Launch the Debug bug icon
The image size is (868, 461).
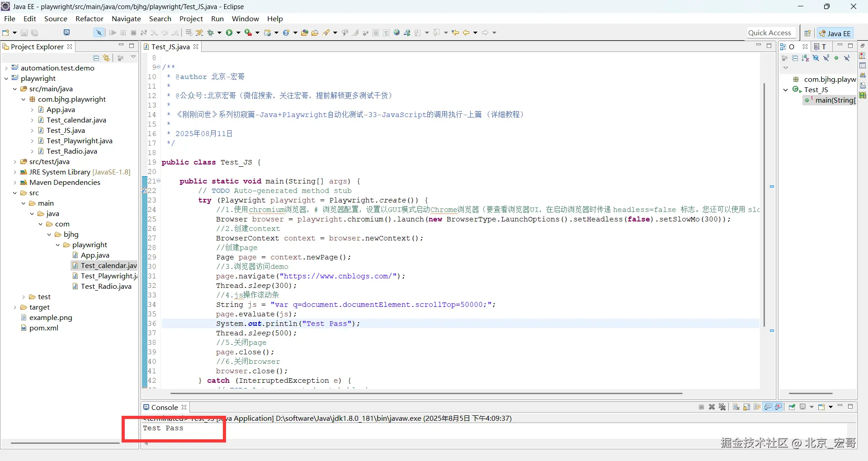[211, 33]
